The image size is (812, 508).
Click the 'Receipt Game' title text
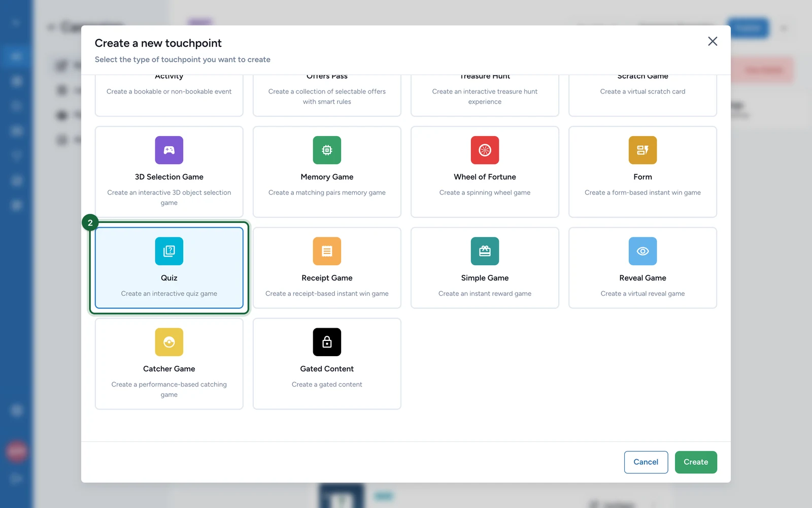[327, 278]
